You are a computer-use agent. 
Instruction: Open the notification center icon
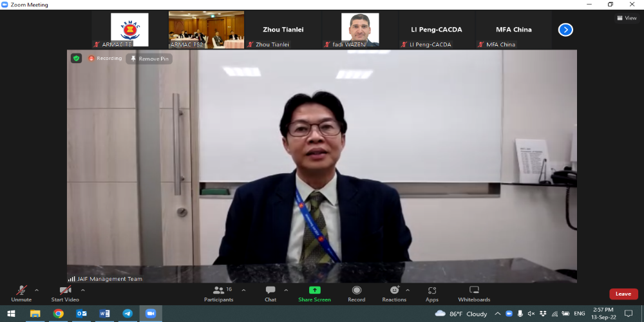click(629, 314)
